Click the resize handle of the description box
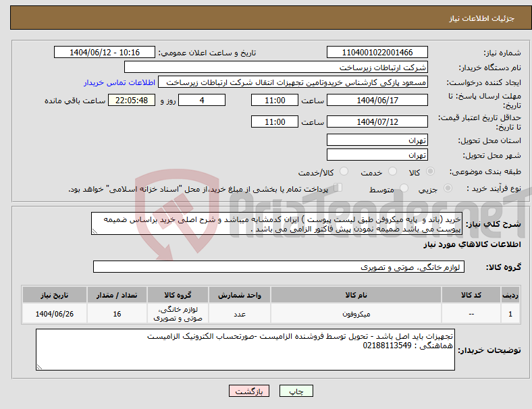This screenshot has width=532, height=409. [x=95, y=231]
